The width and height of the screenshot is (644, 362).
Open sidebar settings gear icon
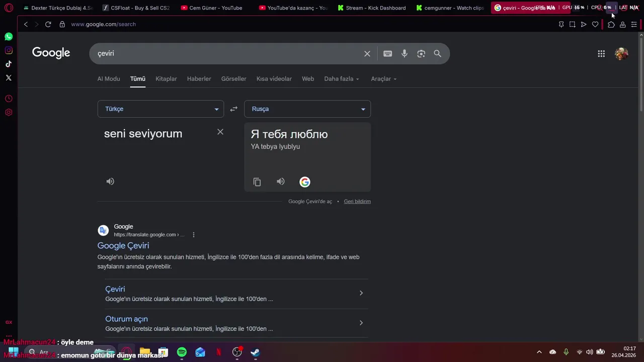[x=9, y=112]
